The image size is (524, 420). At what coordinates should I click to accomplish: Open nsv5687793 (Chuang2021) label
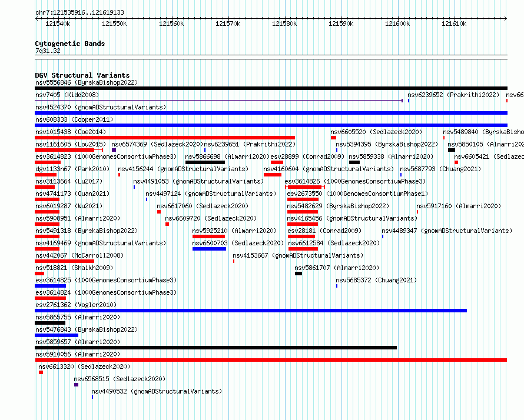pos(440,169)
